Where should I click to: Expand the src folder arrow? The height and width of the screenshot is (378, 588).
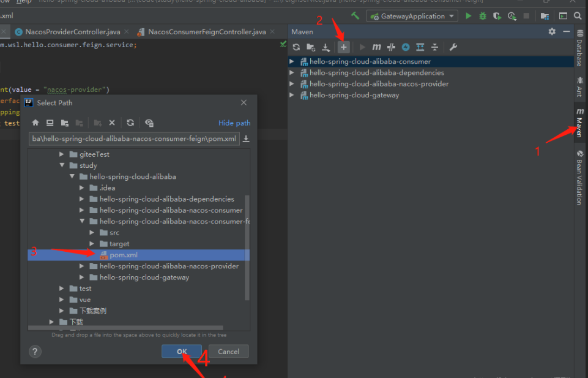(x=92, y=233)
